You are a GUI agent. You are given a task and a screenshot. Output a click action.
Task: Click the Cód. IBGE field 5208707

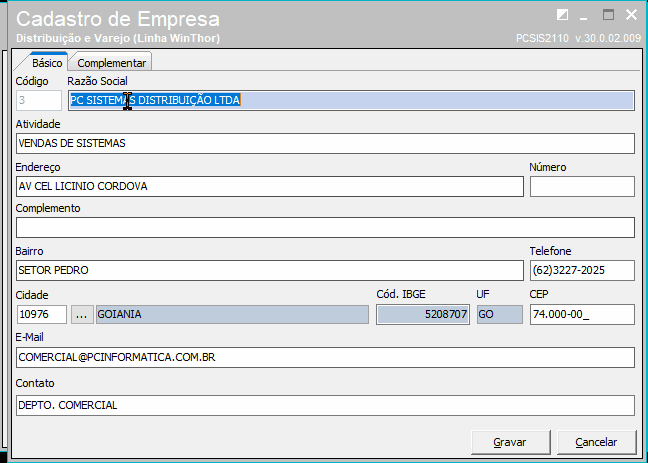tap(423, 315)
